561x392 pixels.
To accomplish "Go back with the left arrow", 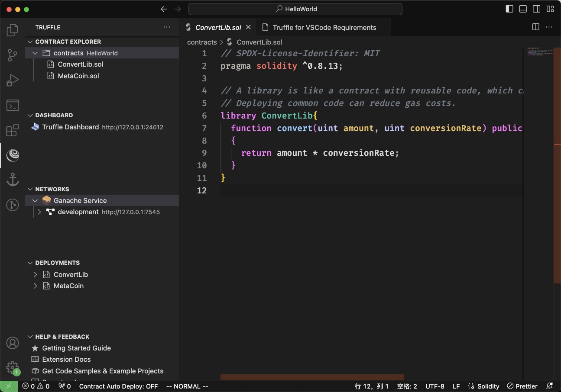I will (164, 9).
